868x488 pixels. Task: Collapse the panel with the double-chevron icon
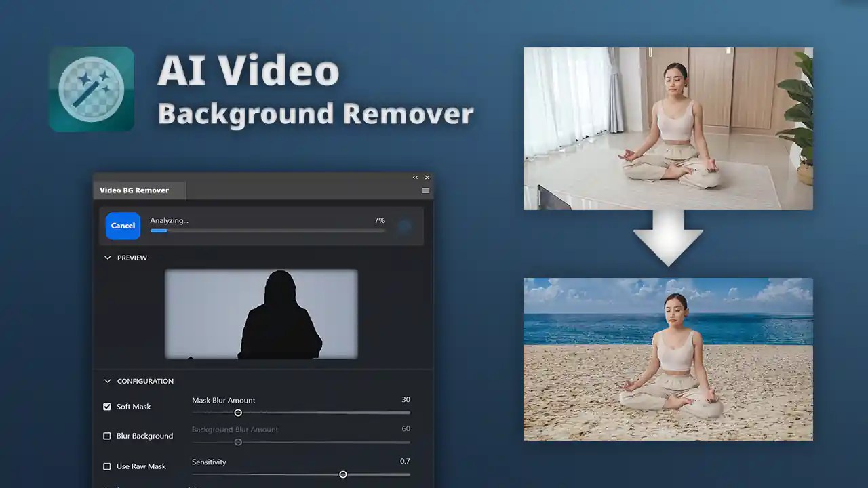point(415,177)
